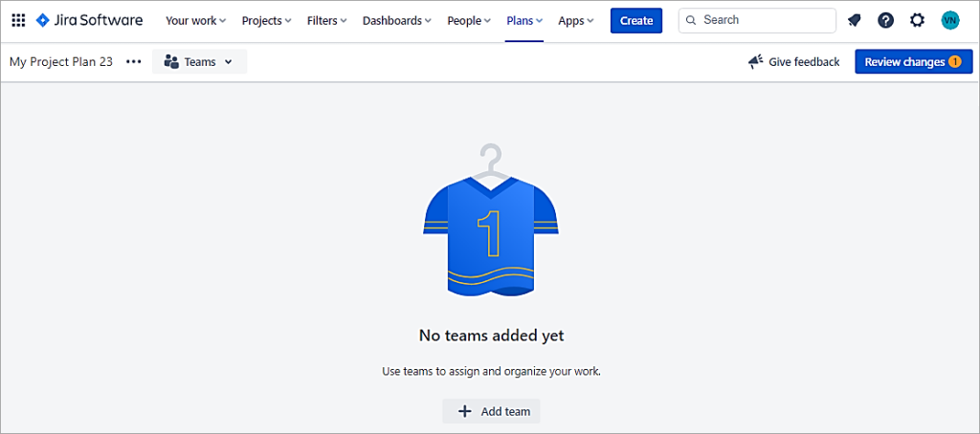980x434 pixels.
Task: Click the No teams added yet heading
Action: (491, 336)
